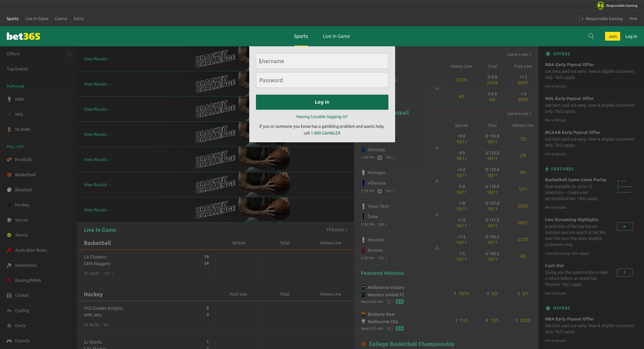Open stats chart icon for Texas Tech vs Duke
This screenshot has width=644, height=349.
point(436,214)
